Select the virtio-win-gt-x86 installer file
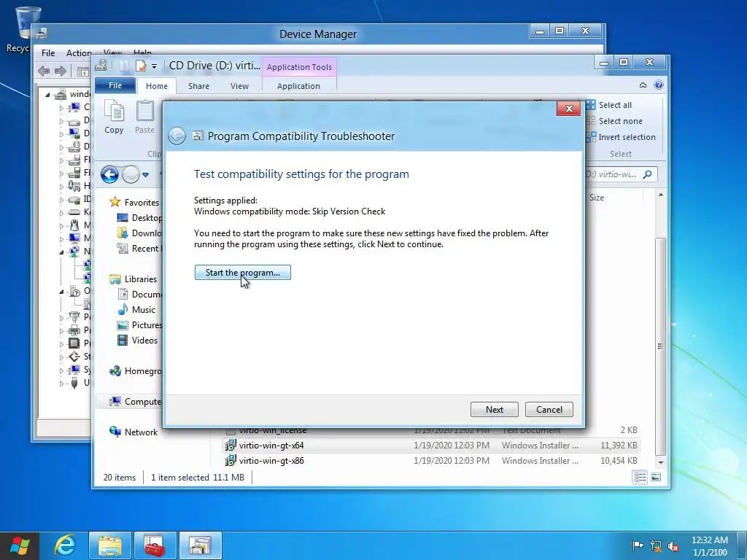 tap(431, 461)
